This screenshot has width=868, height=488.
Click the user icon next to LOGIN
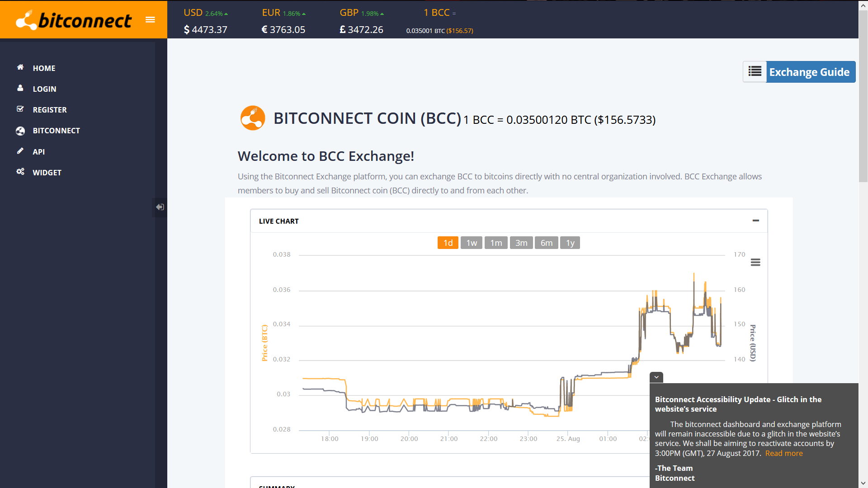coord(20,88)
